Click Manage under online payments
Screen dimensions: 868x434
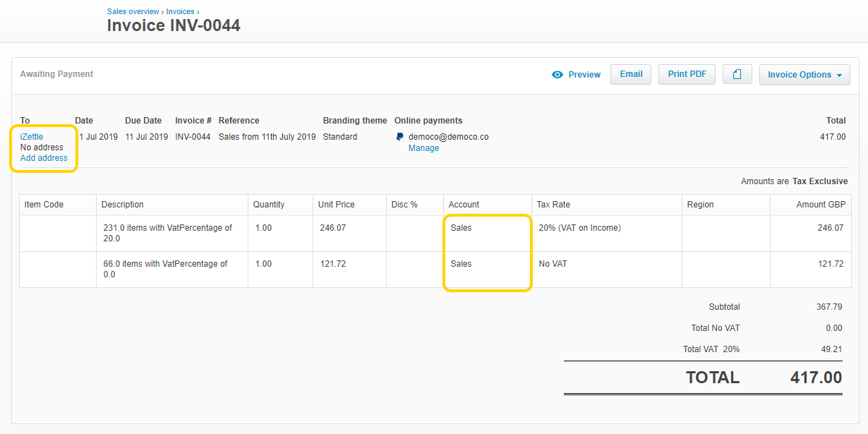point(423,148)
